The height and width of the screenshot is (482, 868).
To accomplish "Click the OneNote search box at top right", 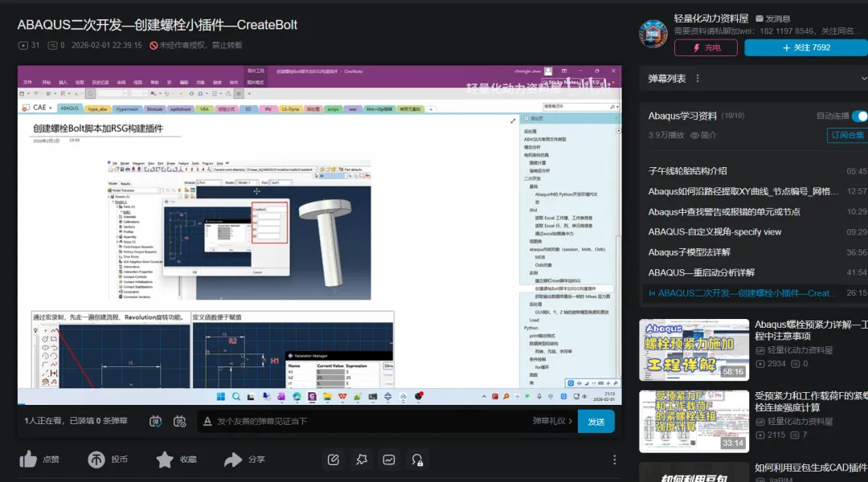I will tap(580, 106).
